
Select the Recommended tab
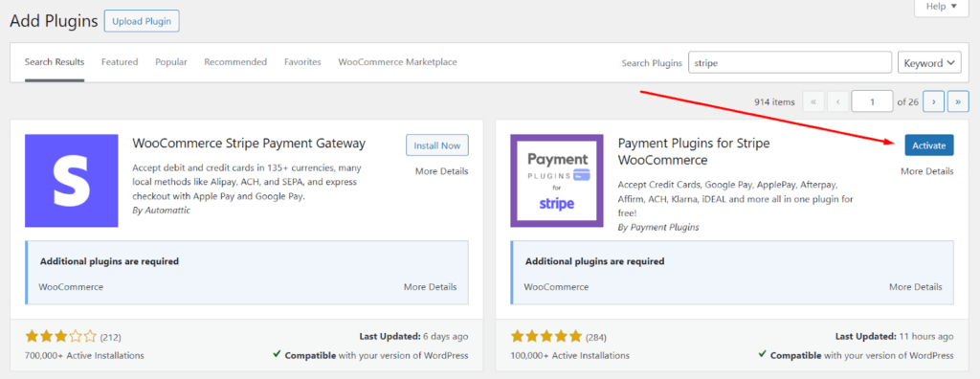(x=235, y=62)
